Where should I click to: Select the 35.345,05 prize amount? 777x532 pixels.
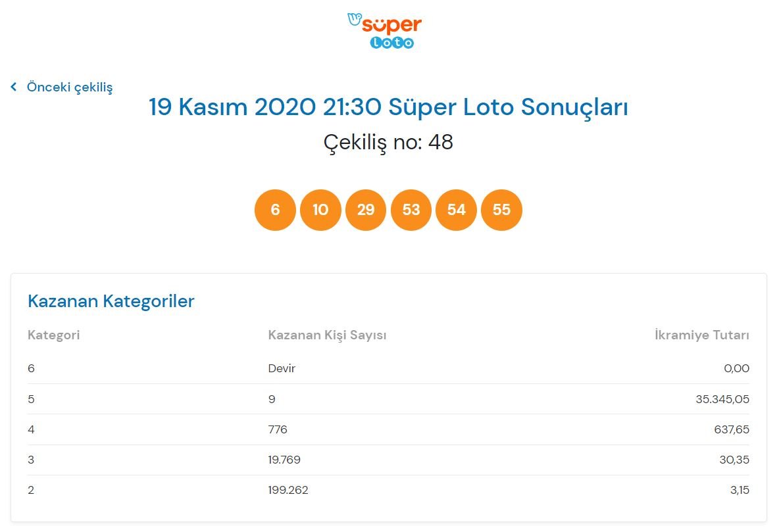[x=722, y=399]
